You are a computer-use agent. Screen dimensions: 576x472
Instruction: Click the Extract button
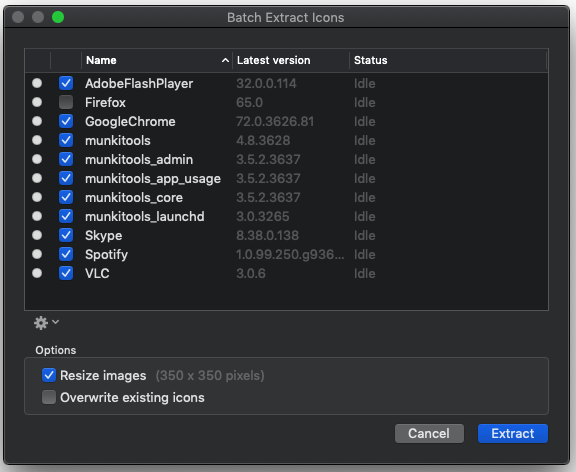[x=512, y=433]
